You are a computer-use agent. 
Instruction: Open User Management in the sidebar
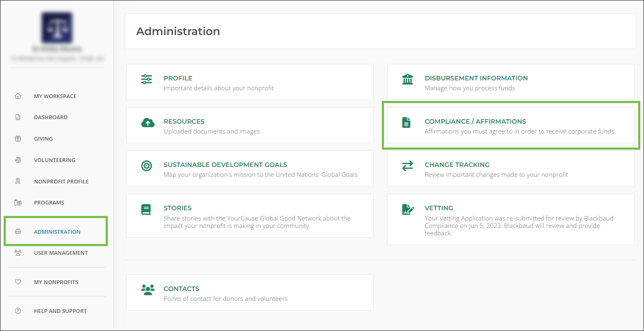(61, 253)
